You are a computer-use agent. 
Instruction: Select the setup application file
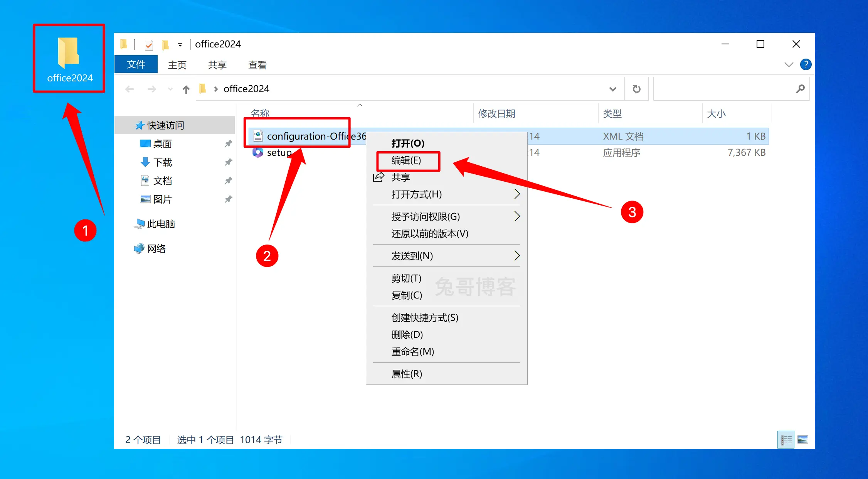[x=279, y=152]
